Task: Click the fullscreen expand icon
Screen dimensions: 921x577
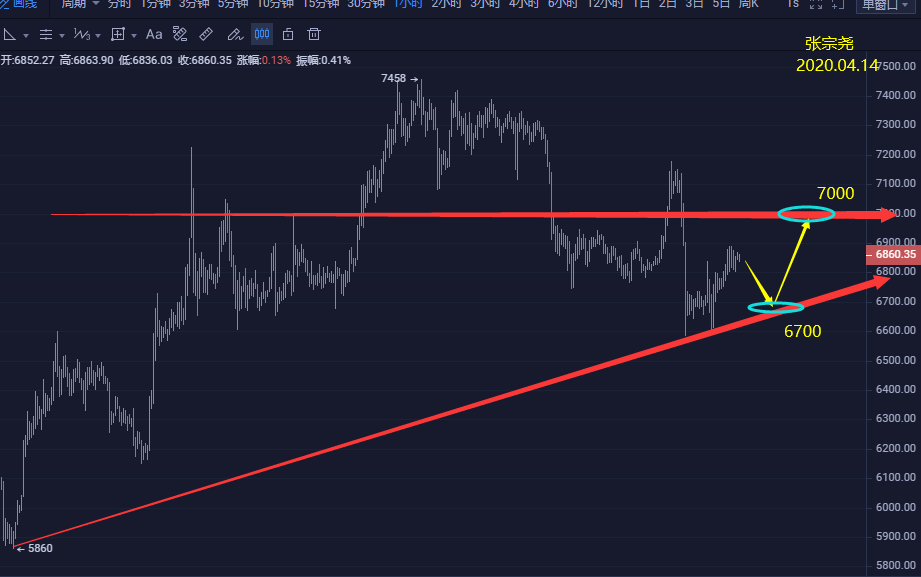Action: point(816,4)
